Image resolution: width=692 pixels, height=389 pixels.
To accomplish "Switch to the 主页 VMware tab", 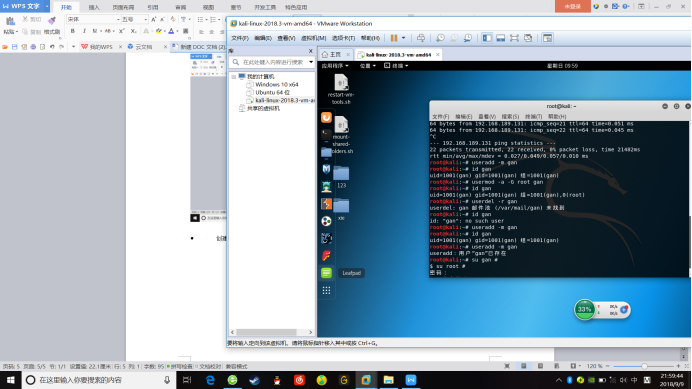I will 335,55.
